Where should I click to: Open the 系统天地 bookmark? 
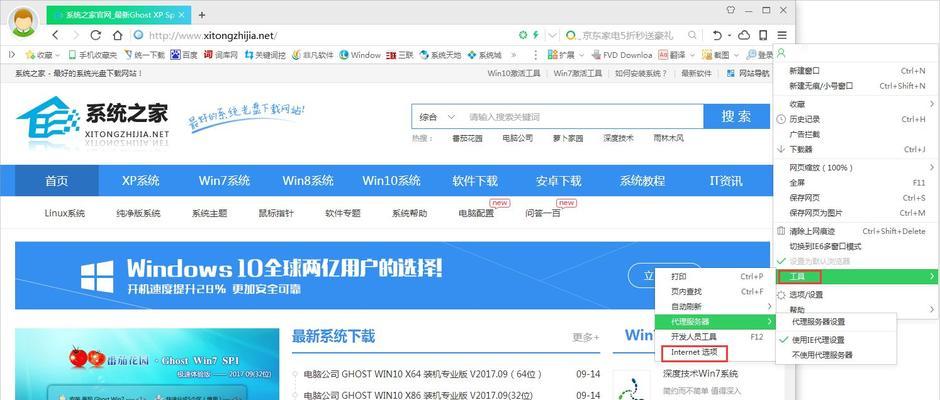click(441, 55)
